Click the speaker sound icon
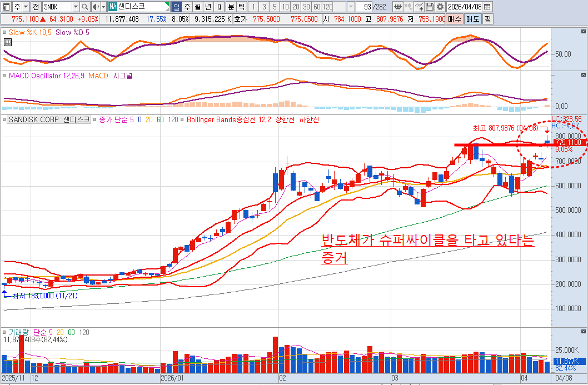The height and width of the screenshot is (385, 588). tap(95, 7)
